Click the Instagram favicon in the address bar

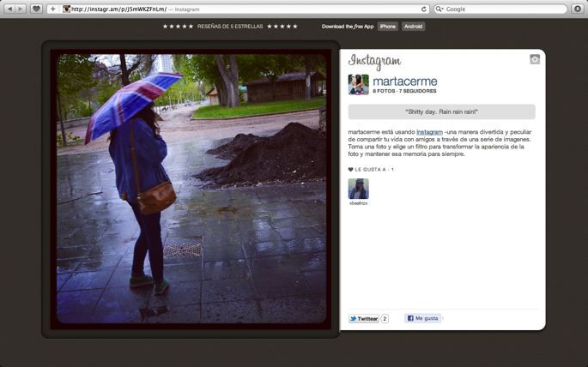[66, 9]
